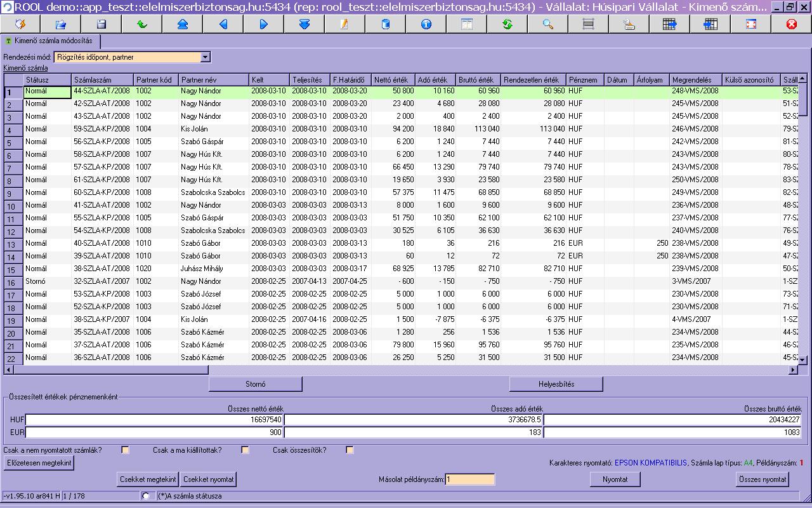The image size is (812, 508).
Task: Click the green undo arrow icon
Action: coord(142,24)
